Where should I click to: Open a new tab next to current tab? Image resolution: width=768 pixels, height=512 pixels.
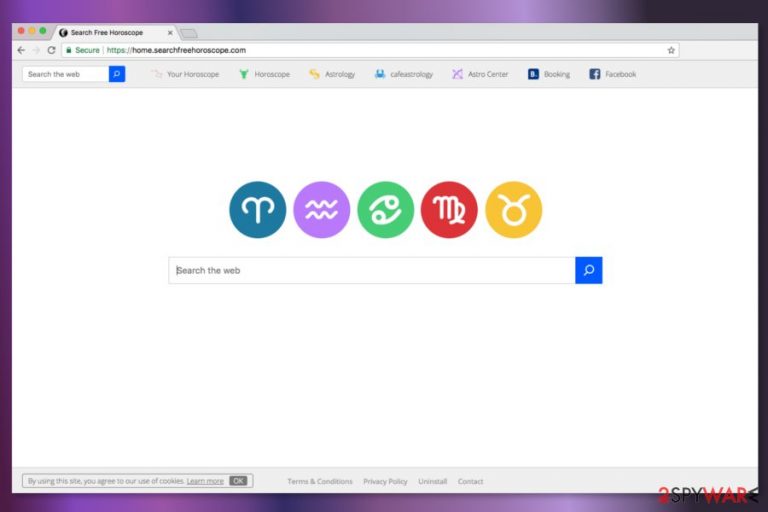coord(188,33)
